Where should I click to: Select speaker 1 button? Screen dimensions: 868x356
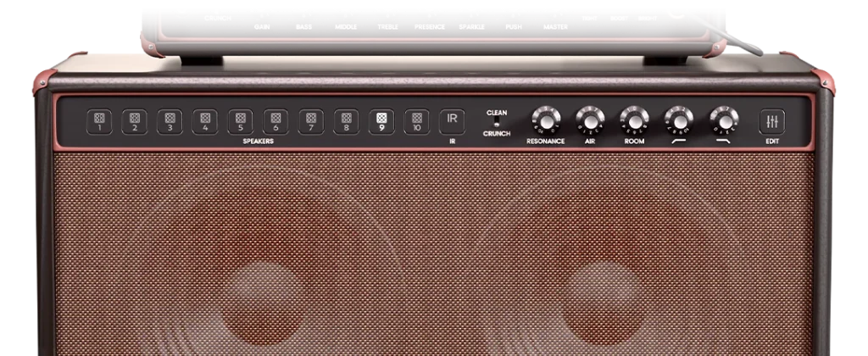point(99,122)
